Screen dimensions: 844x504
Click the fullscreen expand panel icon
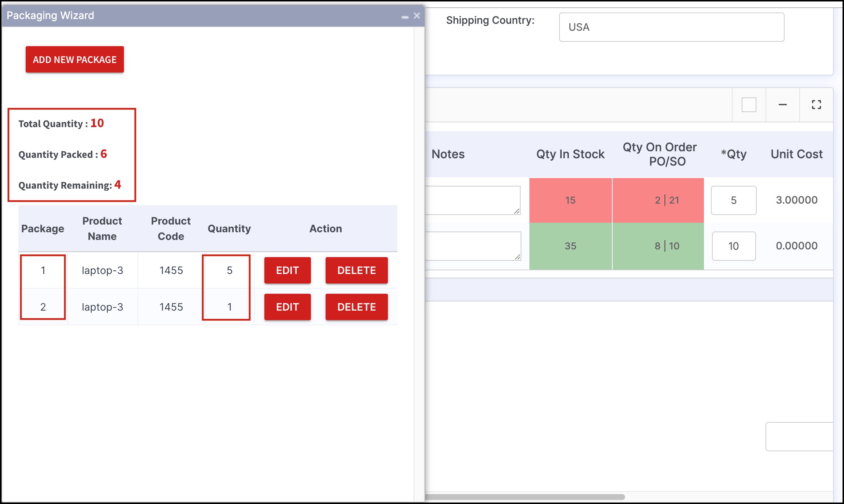pos(816,105)
